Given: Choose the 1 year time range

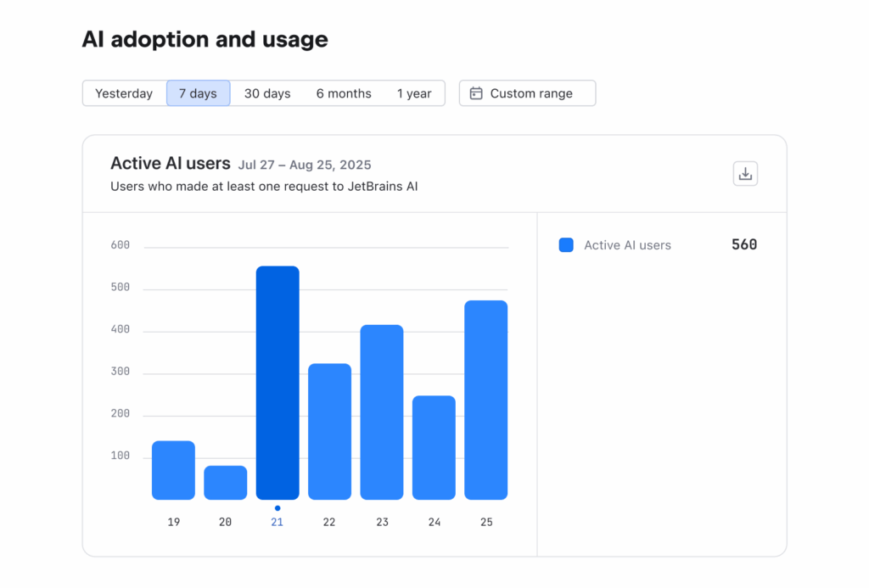Looking at the screenshot, I should click(414, 93).
